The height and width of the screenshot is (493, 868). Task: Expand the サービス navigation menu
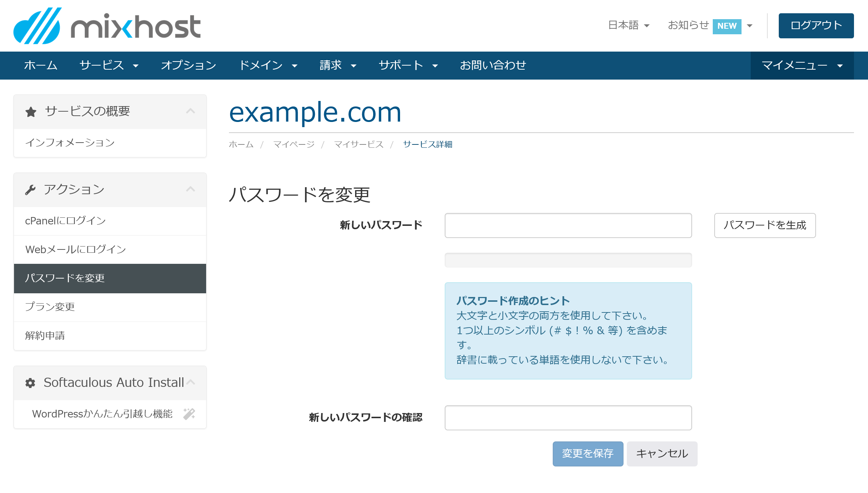(x=109, y=66)
